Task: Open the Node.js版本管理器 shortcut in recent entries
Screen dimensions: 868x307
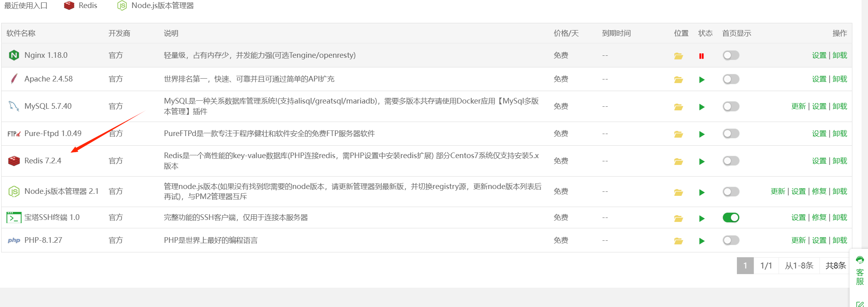Action: click(x=156, y=6)
